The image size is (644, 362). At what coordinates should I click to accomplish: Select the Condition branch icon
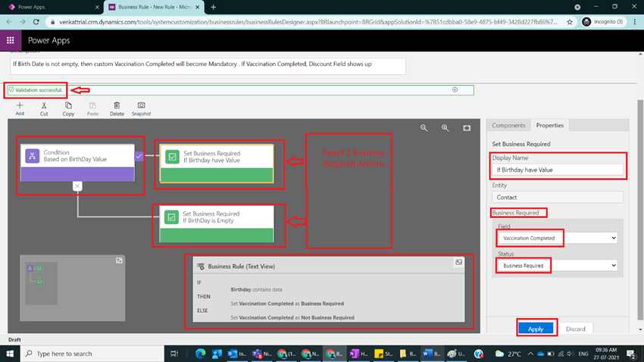pos(32,156)
